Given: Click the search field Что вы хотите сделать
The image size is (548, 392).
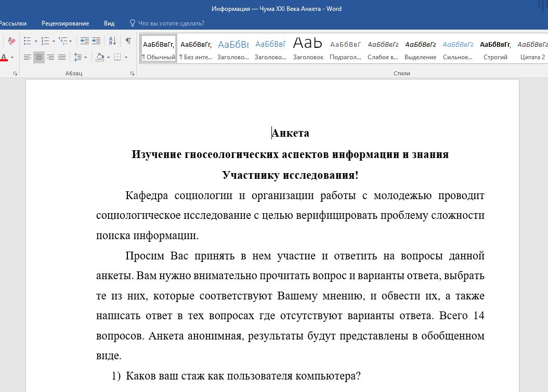Looking at the screenshot, I should coord(171,23).
